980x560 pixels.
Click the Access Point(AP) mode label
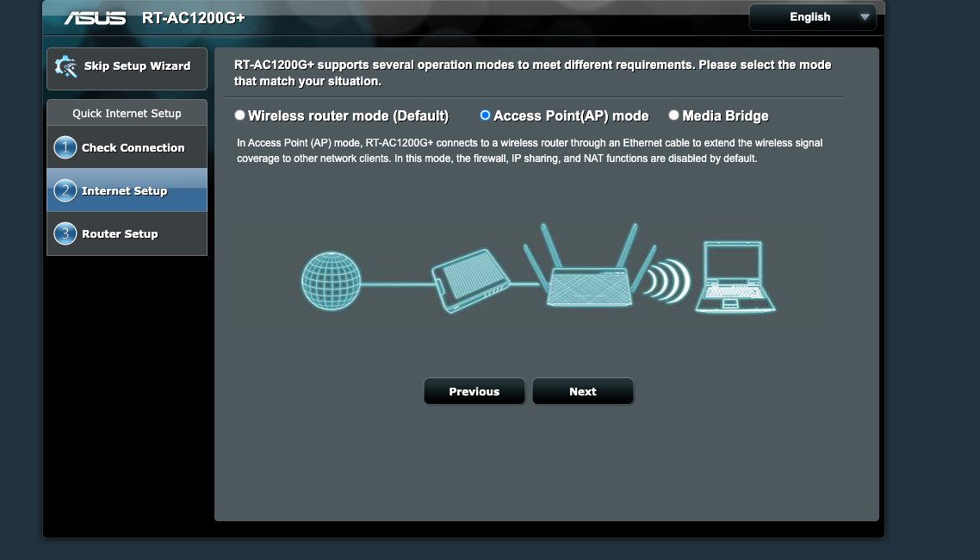(x=571, y=115)
